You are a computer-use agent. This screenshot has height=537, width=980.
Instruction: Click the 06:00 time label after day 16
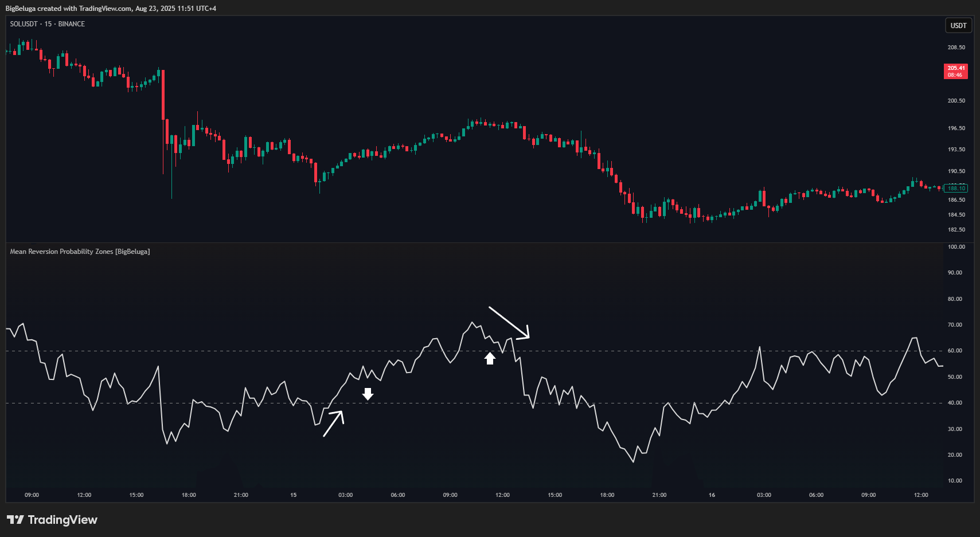coord(816,495)
